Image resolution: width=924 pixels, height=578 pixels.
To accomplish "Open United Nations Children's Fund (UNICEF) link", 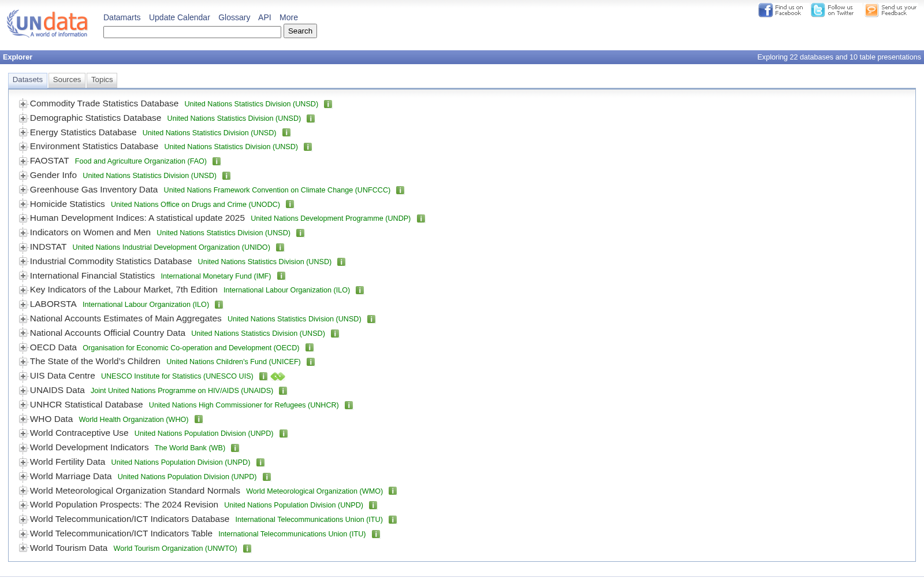I will click(x=234, y=362).
